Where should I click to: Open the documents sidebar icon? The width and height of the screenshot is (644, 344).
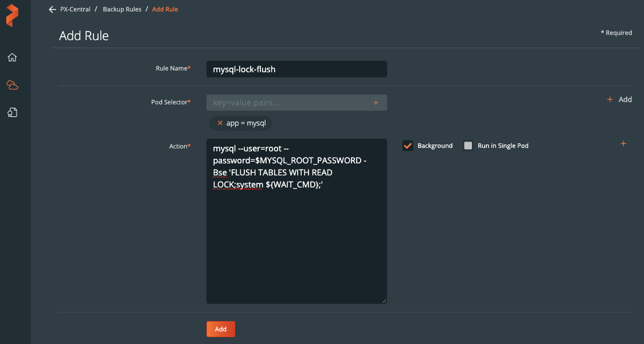pyautogui.click(x=12, y=112)
